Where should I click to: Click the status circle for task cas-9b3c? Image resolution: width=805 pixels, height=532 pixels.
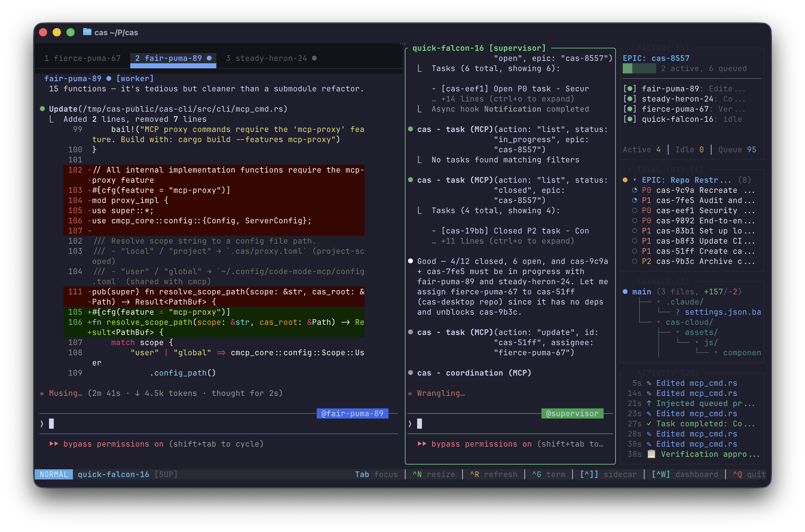pos(635,261)
